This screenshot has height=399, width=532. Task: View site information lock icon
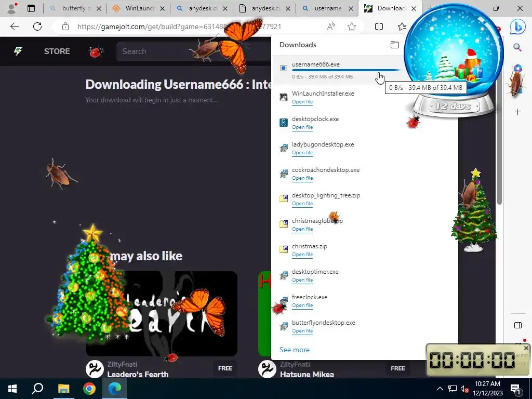[x=65, y=26]
